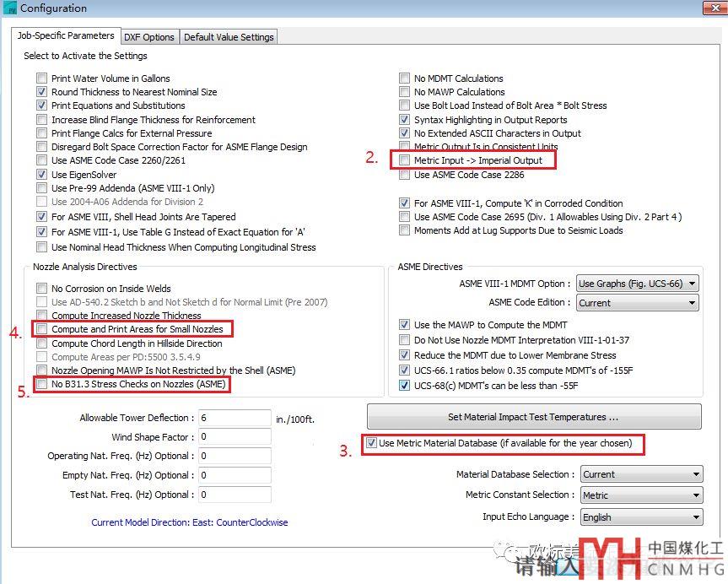Uncheck Reduce MDMT due to Lower Membrane Stress
The image size is (728, 584).
(404, 355)
